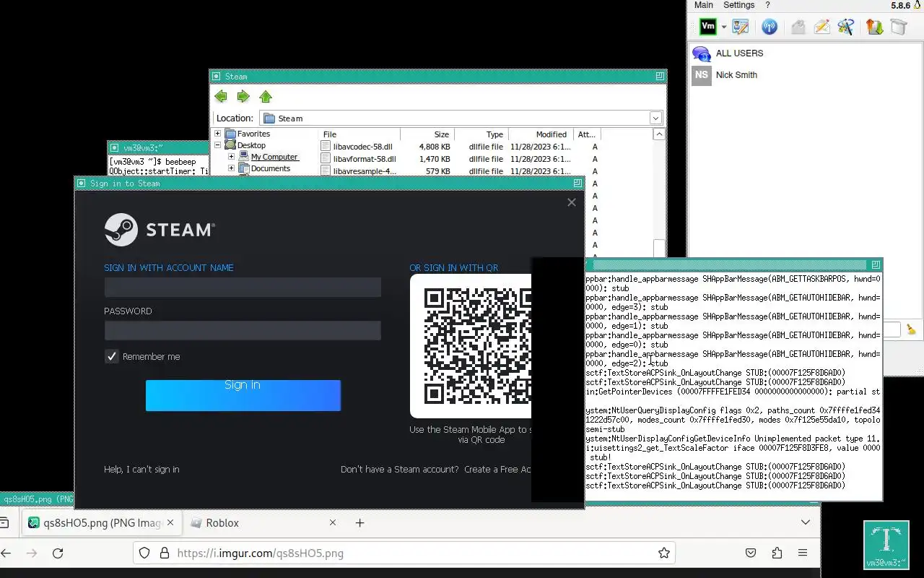Click the Firefox forward arrow
This screenshot has height=578, width=924.
click(x=31, y=553)
